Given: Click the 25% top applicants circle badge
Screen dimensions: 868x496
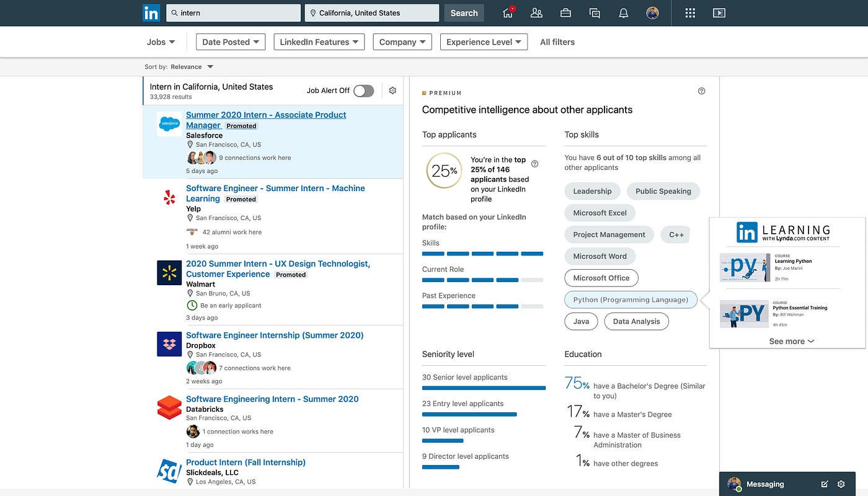Looking at the screenshot, I should [x=445, y=170].
